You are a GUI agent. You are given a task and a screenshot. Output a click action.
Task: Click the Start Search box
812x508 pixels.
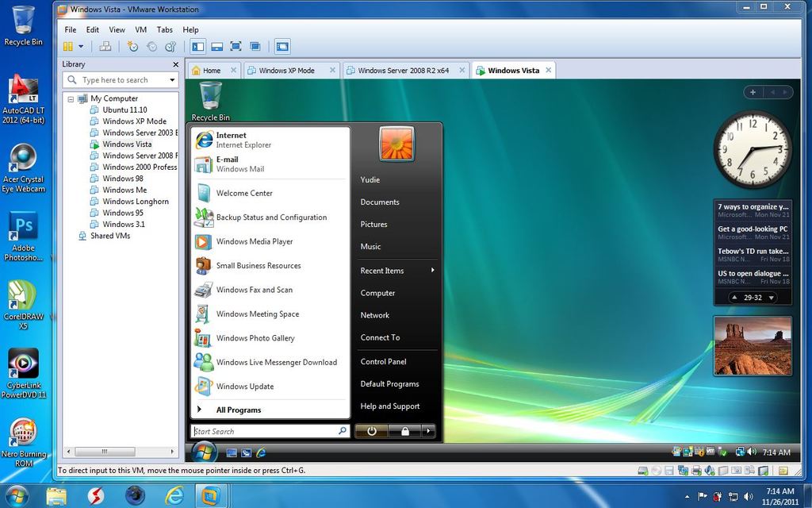tap(270, 431)
